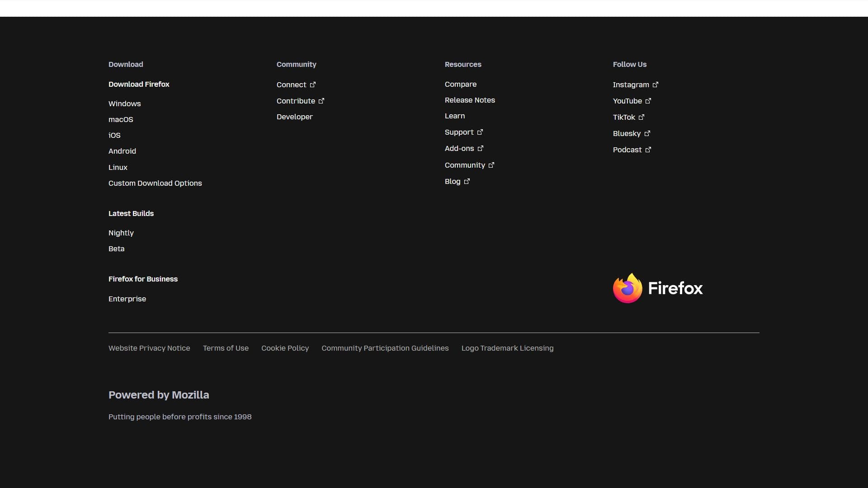
Task: Click the external-link icon beside Support
Action: click(480, 132)
